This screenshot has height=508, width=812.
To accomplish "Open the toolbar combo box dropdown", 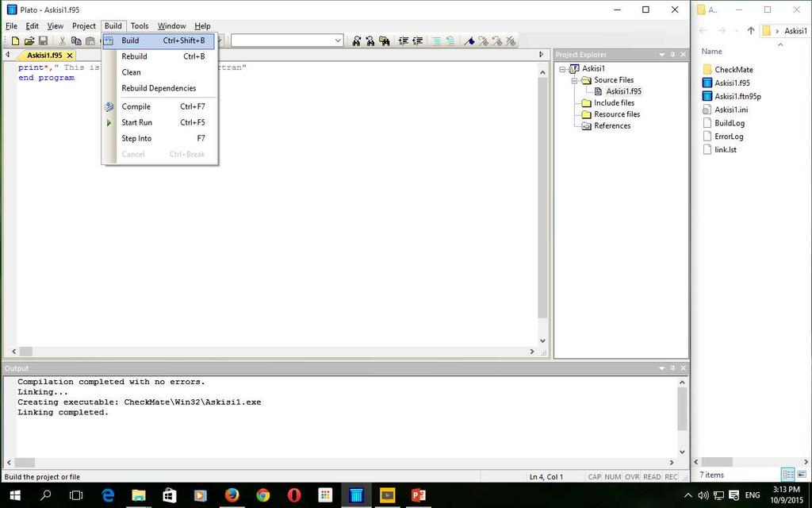I will click(338, 40).
